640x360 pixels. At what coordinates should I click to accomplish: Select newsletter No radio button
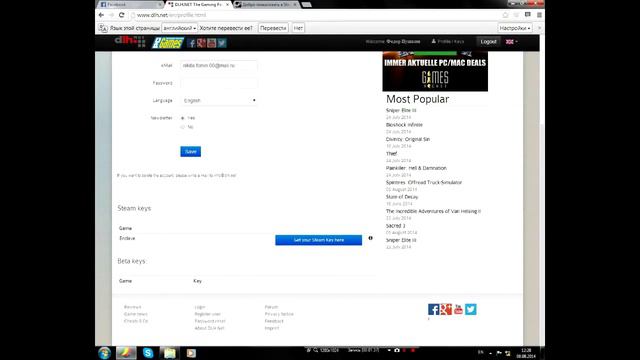pyautogui.click(x=182, y=127)
